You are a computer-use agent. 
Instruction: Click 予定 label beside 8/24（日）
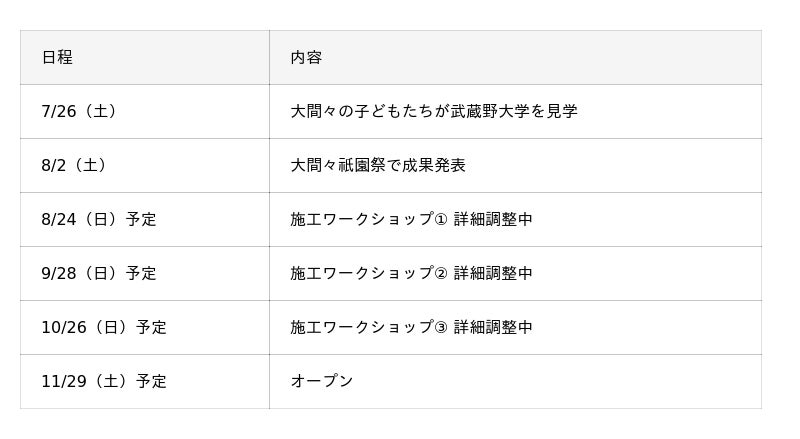tap(141, 220)
